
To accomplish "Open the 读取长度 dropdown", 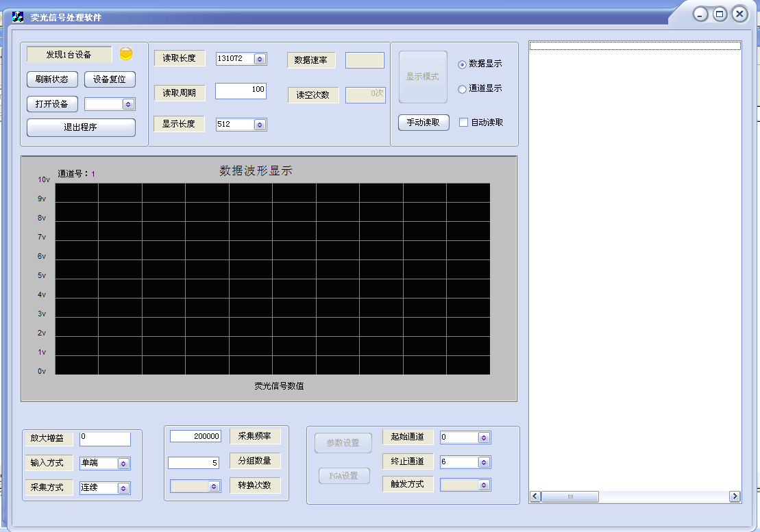I will pos(260,60).
